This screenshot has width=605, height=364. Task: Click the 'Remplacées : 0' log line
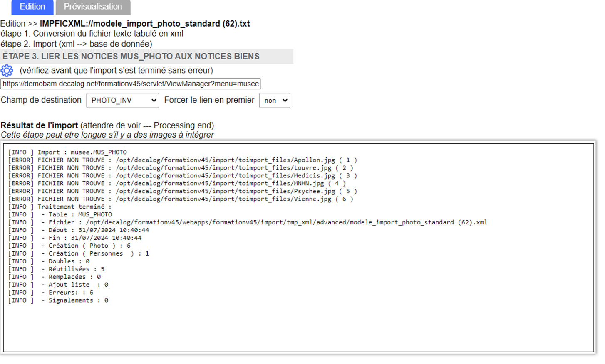tap(55, 277)
